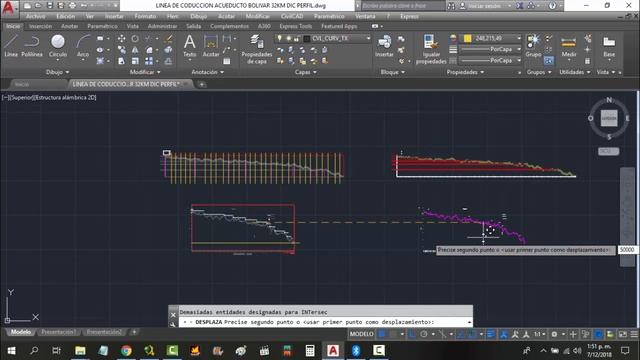This screenshot has width=640, height=360.
Task: Click Igualar propiedades tool
Action: coord(431,49)
